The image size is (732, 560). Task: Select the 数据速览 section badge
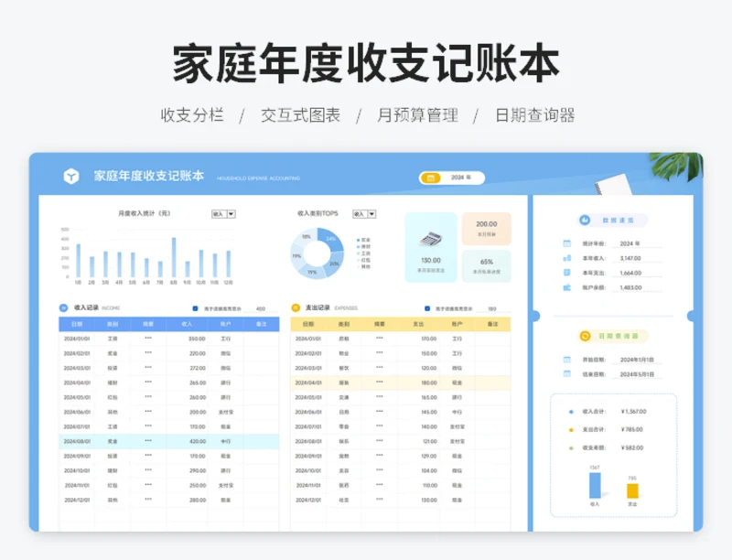(x=613, y=220)
